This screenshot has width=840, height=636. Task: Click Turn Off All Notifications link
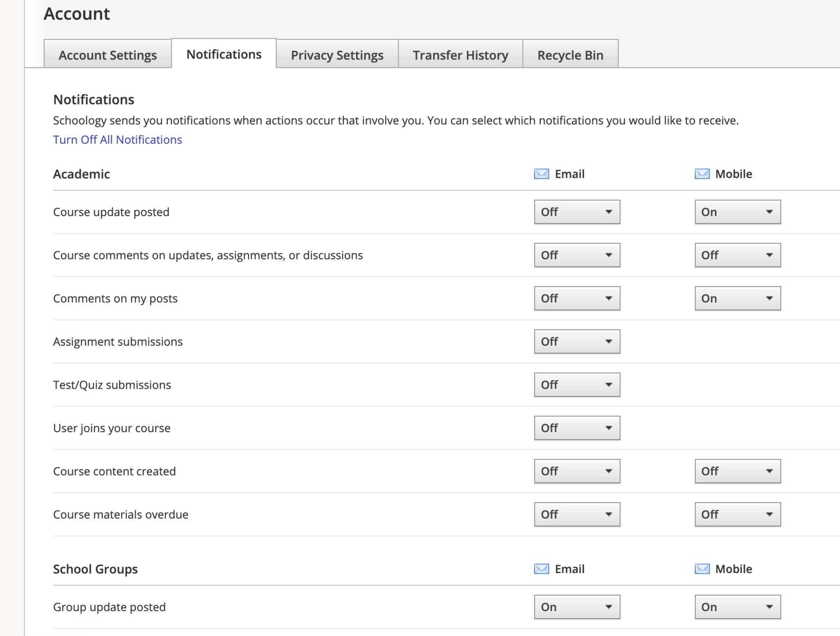[x=117, y=140]
